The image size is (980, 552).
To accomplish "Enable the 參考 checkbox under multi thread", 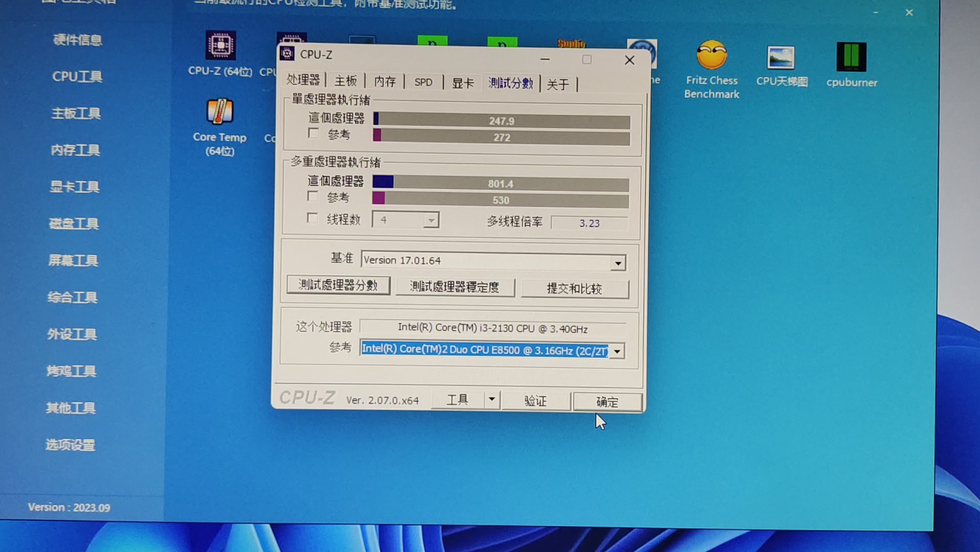I will pyautogui.click(x=313, y=197).
